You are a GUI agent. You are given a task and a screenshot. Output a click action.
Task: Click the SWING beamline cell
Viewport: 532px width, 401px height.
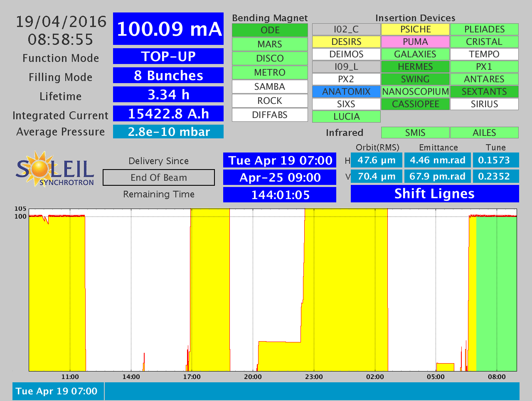coord(415,79)
